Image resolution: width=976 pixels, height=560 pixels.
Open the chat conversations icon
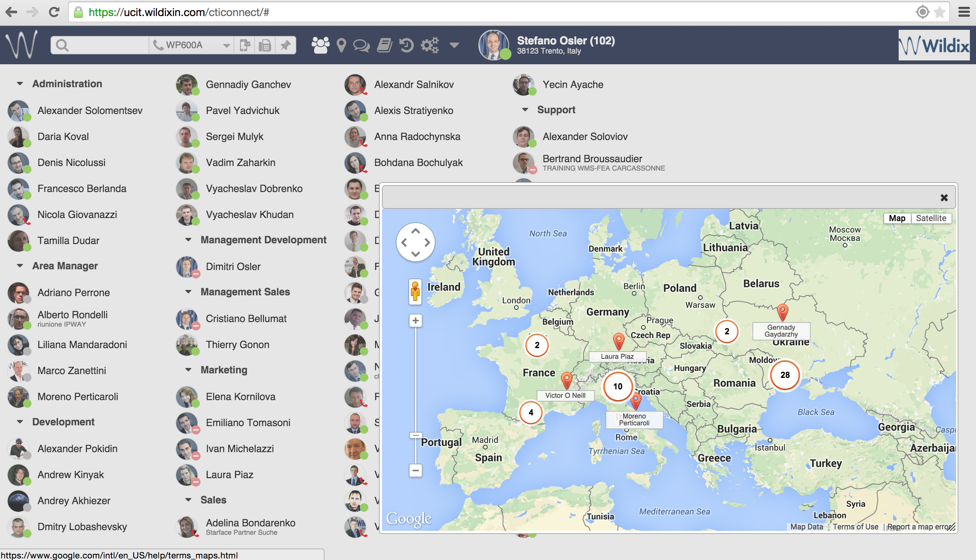click(361, 46)
